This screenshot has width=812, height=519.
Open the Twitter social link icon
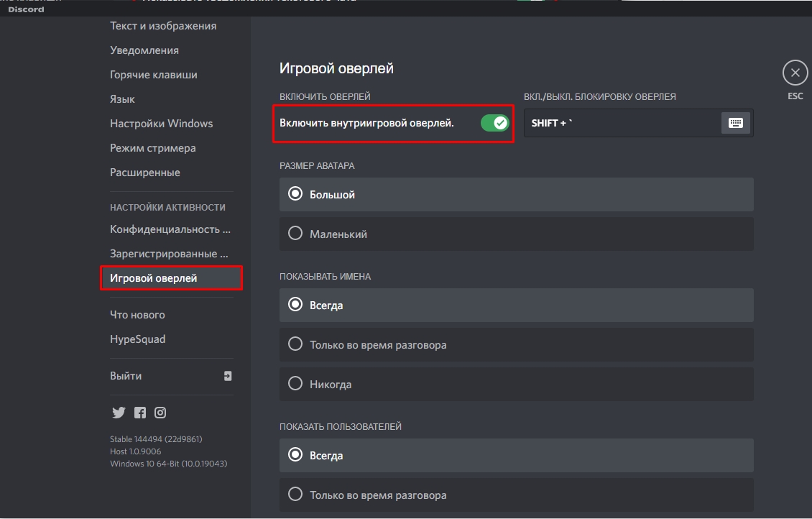(x=119, y=413)
